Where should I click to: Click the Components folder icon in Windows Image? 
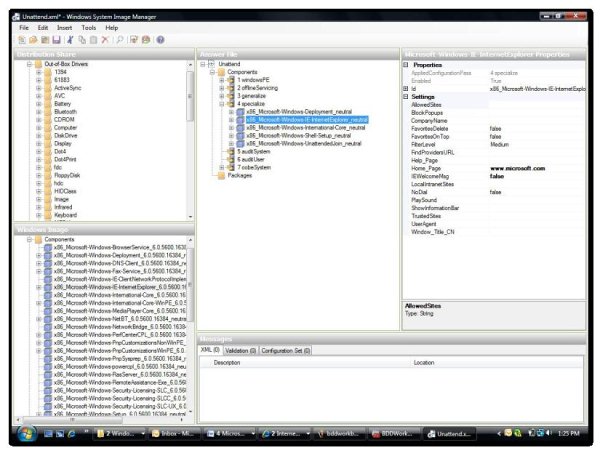coord(39,240)
